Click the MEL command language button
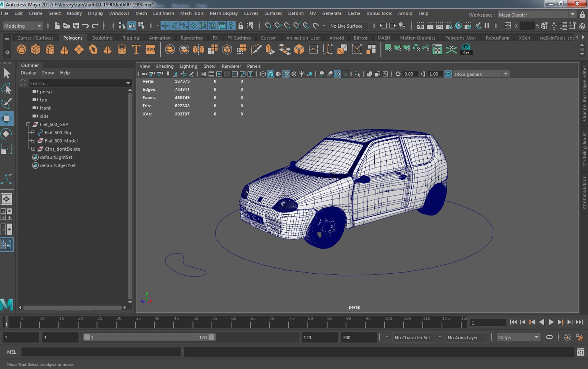The width and height of the screenshot is (588, 369). pos(12,352)
